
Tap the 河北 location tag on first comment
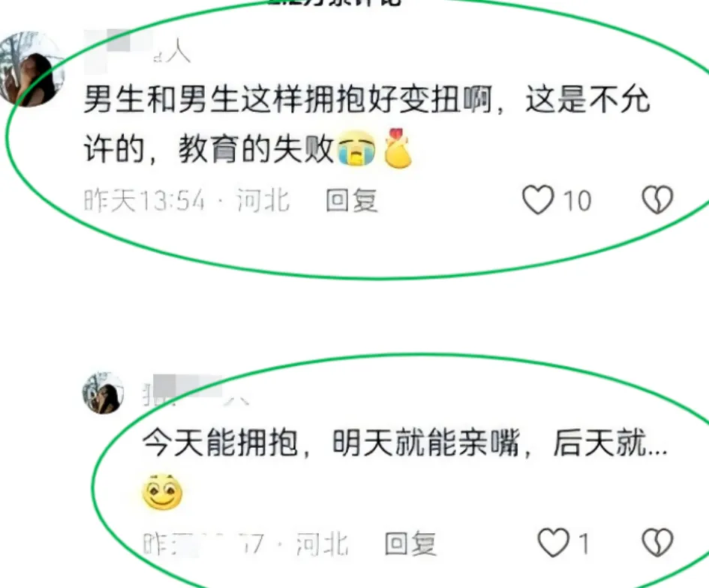[263, 199]
